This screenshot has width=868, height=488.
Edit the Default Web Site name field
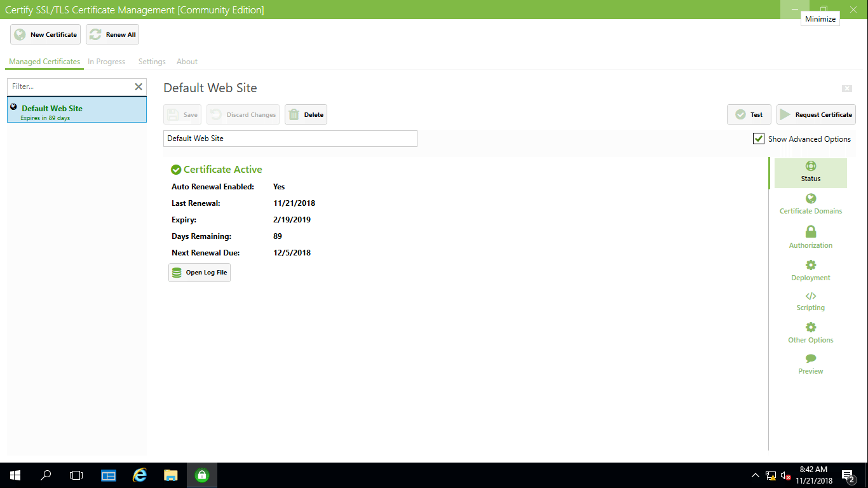coord(290,139)
